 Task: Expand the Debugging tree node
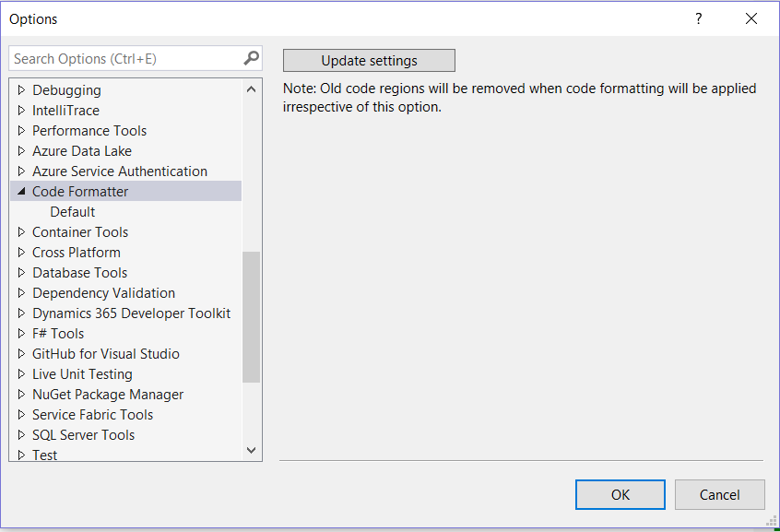point(20,89)
